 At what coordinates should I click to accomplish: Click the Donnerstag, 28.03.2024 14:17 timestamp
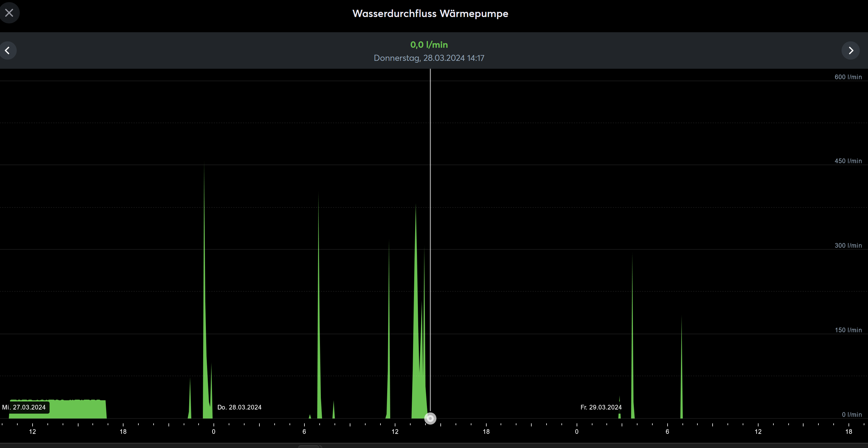click(429, 58)
